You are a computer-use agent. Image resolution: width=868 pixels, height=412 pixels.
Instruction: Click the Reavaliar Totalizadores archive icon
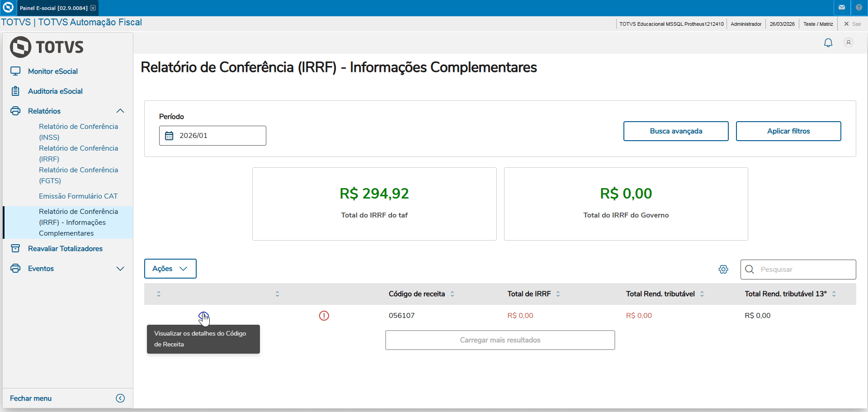click(15, 248)
